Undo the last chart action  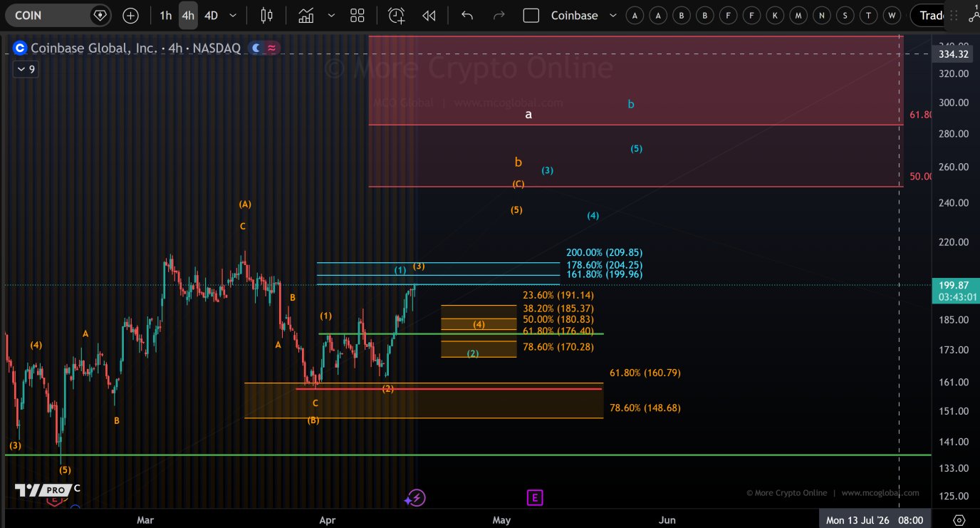pyautogui.click(x=467, y=15)
